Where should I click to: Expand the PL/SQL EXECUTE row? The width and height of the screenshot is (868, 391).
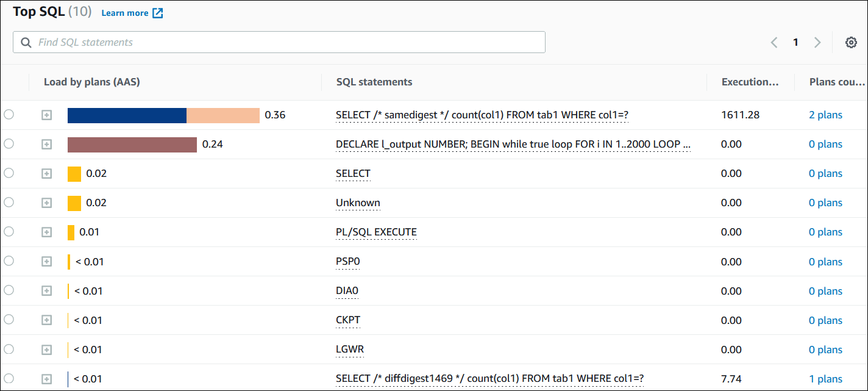46,232
